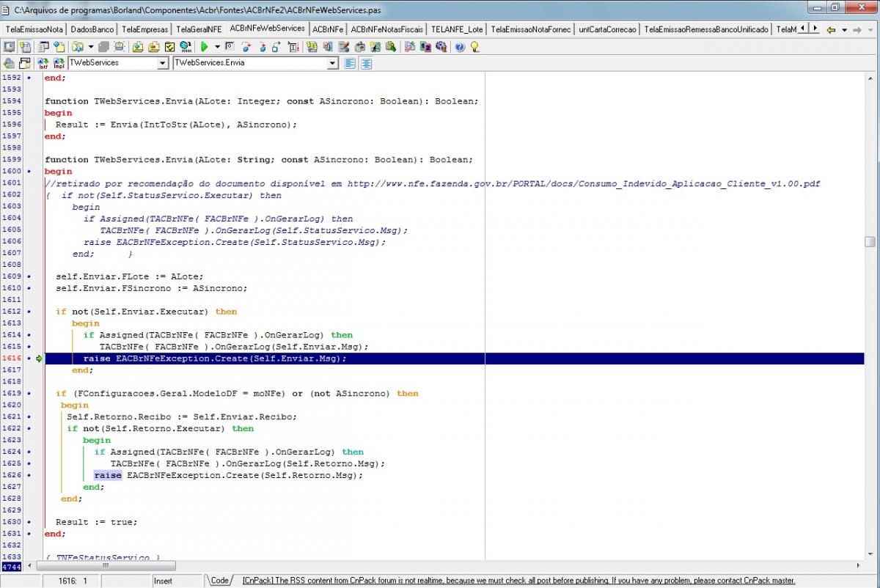Toggle breakpoint in gutter at line 1600
The height and width of the screenshot is (588, 880).
29,171
